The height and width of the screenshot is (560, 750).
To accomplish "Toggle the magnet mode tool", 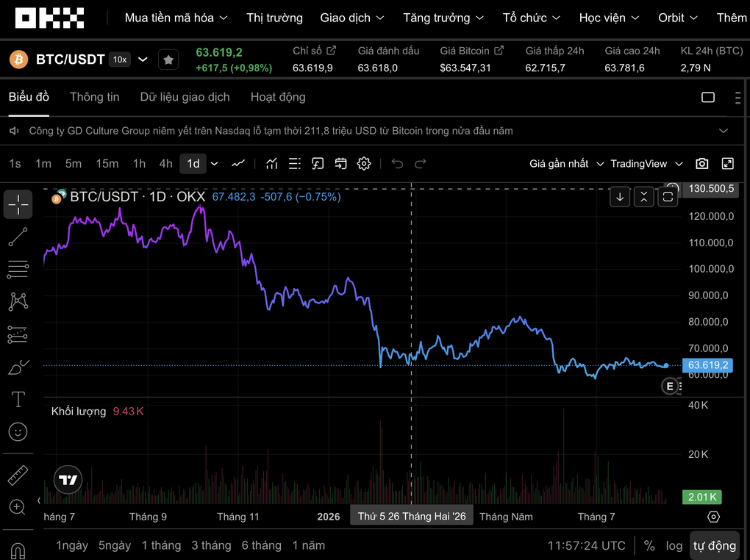I will [18, 551].
